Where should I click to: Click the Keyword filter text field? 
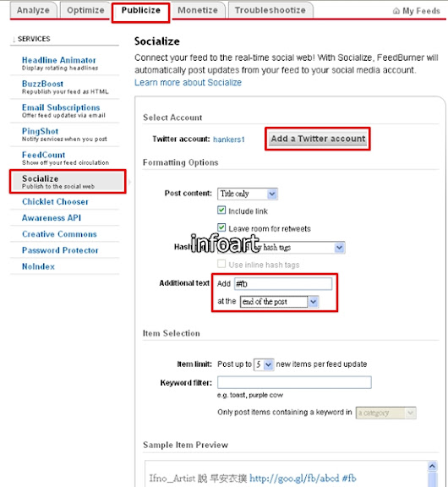(294, 382)
